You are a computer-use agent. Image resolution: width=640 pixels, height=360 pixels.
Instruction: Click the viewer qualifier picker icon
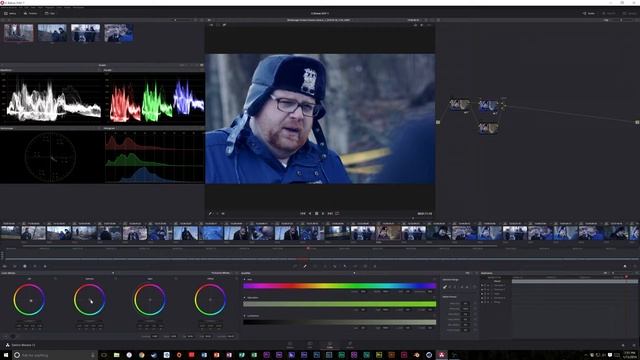pos(211,213)
